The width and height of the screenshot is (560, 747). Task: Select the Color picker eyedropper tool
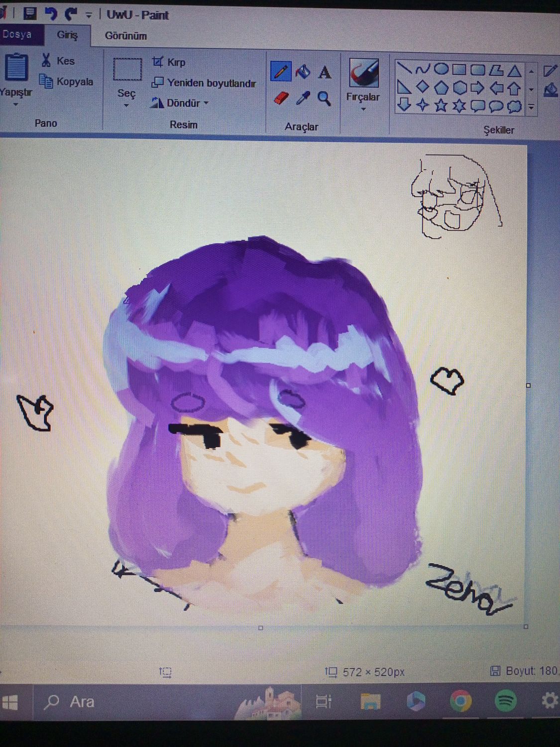pos(303,98)
